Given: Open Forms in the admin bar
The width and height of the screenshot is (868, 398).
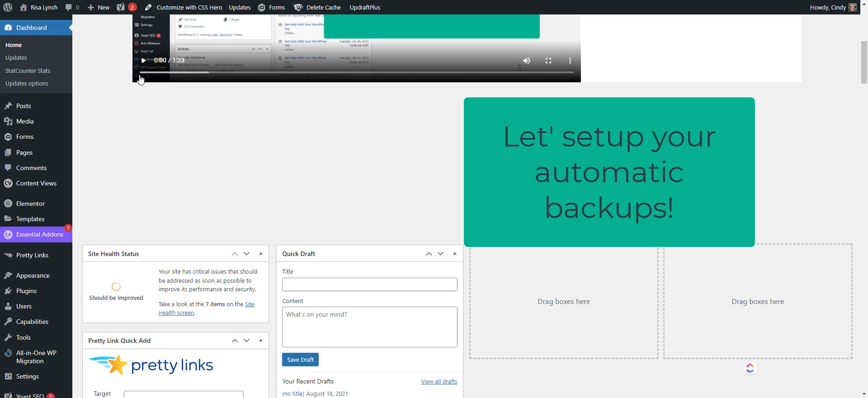Looking at the screenshot, I should coord(271,7).
